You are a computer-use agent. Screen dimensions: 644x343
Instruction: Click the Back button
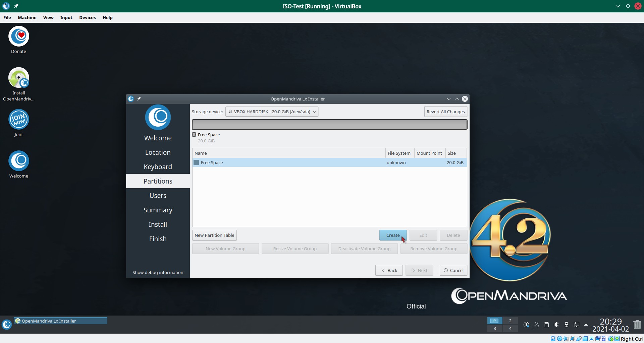pyautogui.click(x=389, y=270)
